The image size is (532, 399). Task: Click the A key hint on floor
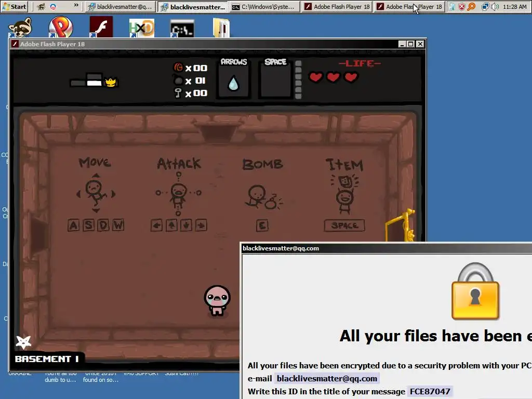(x=73, y=225)
